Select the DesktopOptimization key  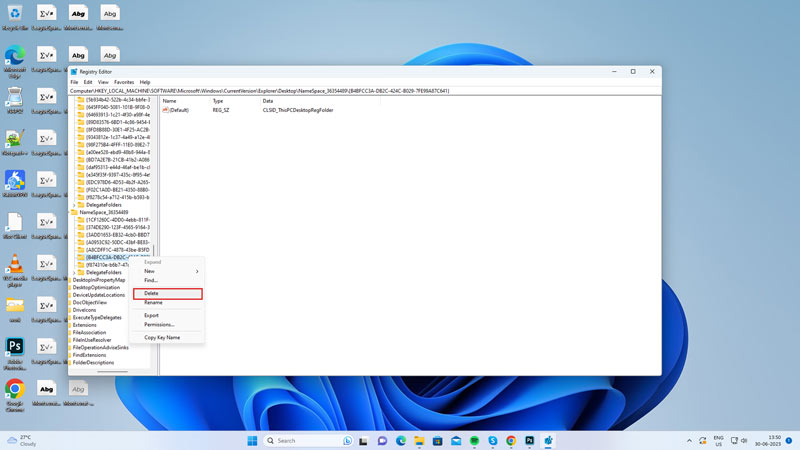[x=96, y=287]
